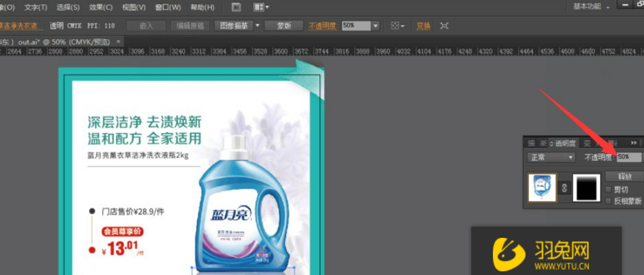Click the 深层洁净 去渍焕新 headline text

point(144,122)
